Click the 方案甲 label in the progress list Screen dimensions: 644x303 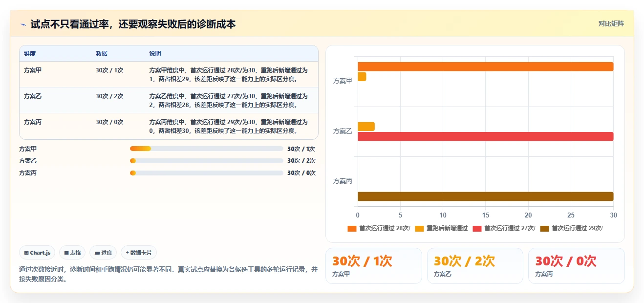28,149
